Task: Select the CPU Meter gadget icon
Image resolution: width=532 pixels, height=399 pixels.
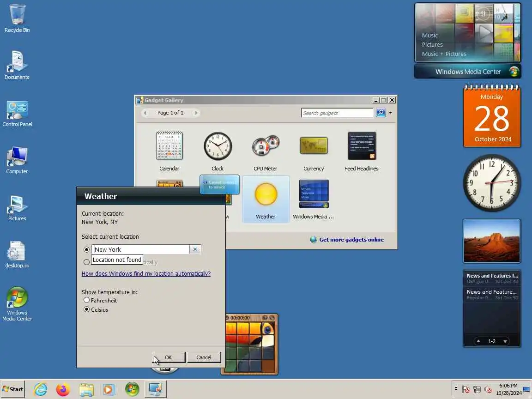Action: click(266, 146)
